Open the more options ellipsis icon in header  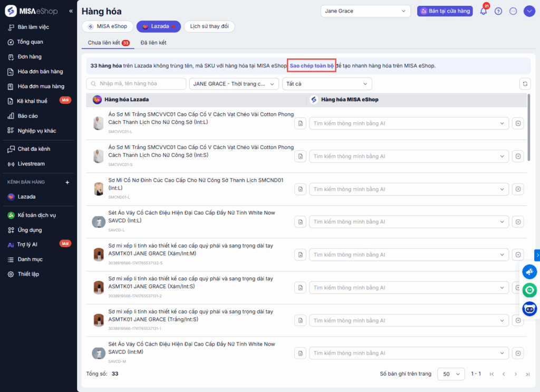click(x=513, y=11)
